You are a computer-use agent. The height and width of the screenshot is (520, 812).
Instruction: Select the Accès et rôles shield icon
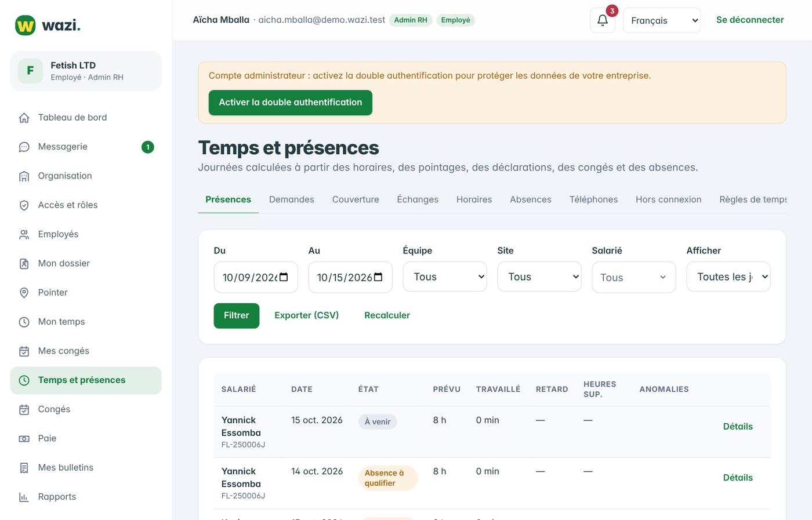[x=24, y=205]
